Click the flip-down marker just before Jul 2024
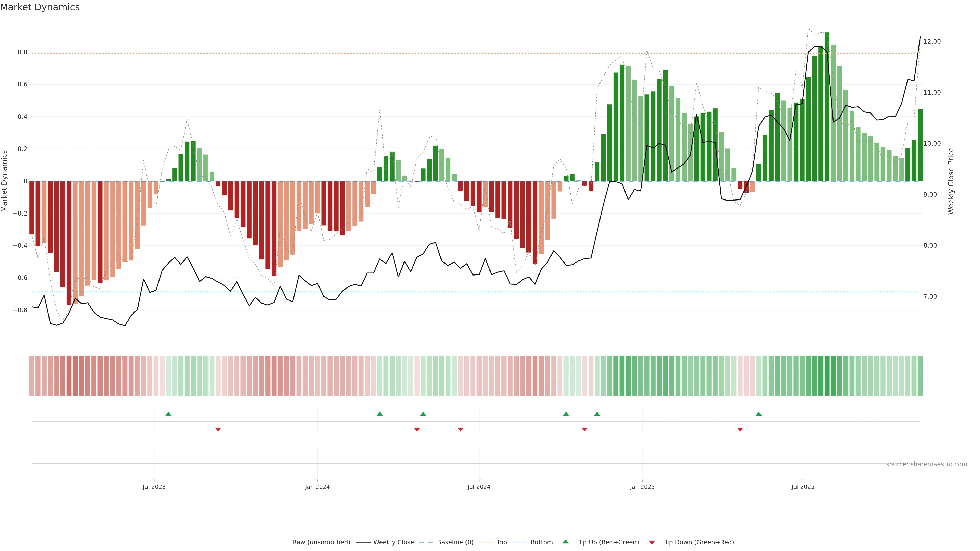 click(x=460, y=429)
